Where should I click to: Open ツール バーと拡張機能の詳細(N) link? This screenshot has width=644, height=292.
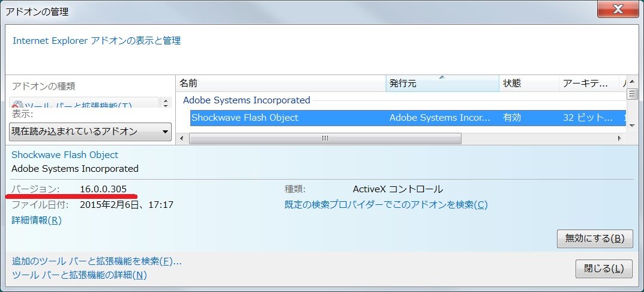pos(79,275)
